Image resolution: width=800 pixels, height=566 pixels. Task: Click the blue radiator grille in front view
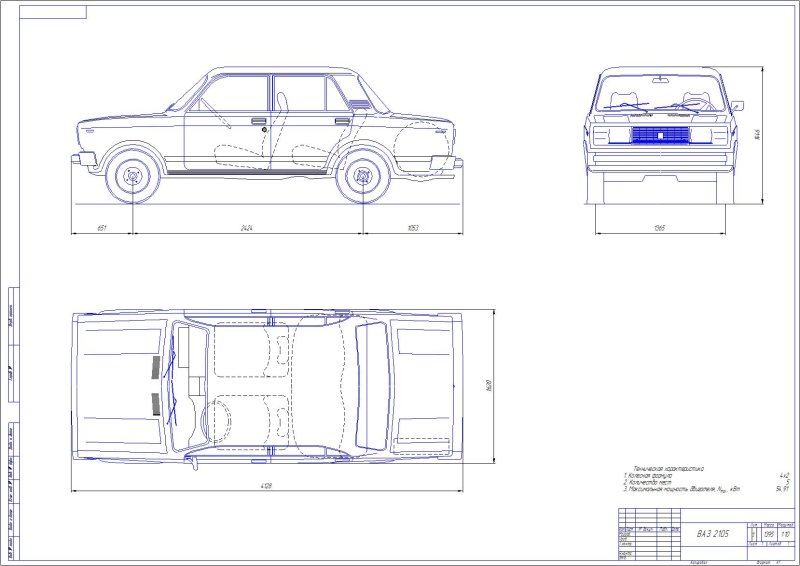coord(659,135)
